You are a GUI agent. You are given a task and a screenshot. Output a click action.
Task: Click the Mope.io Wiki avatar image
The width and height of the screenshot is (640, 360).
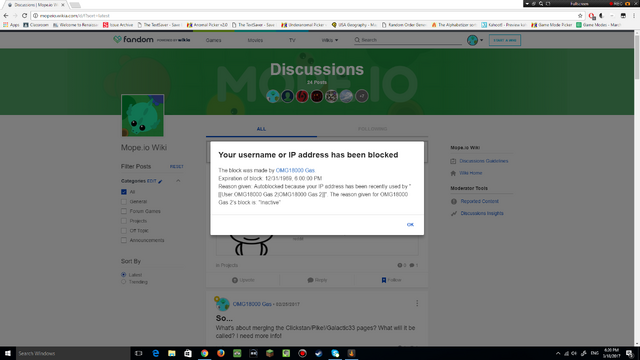pos(142,116)
